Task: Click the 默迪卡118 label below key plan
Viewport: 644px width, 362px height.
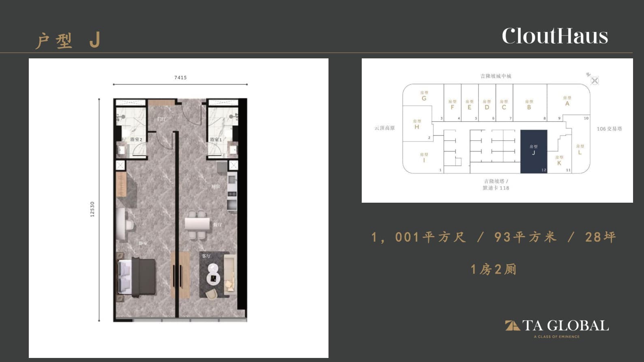Action: pos(496,188)
